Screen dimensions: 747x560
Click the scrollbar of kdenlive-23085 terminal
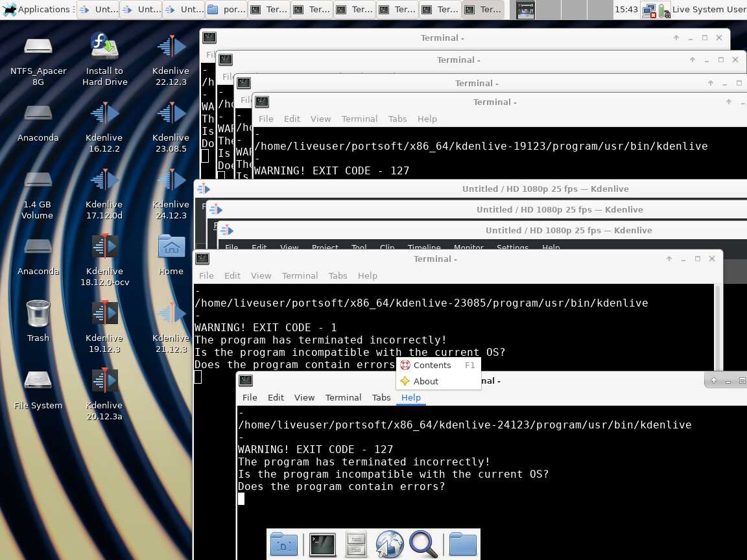(x=718, y=327)
